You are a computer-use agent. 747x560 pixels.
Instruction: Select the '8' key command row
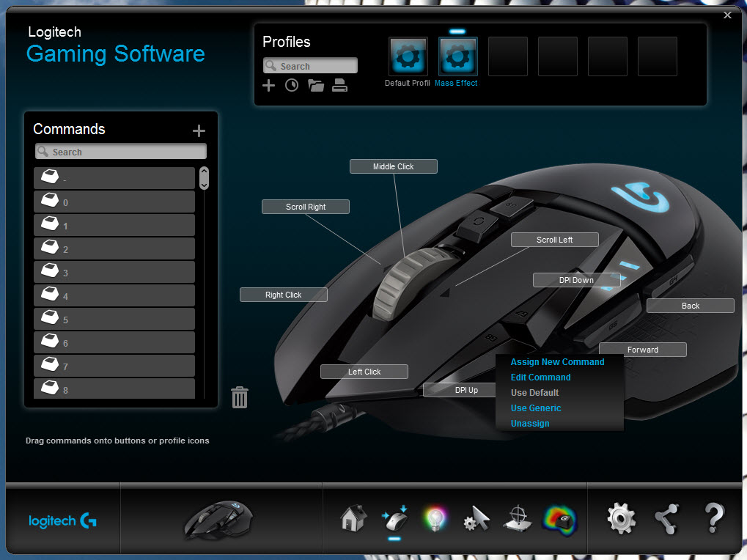click(x=114, y=388)
